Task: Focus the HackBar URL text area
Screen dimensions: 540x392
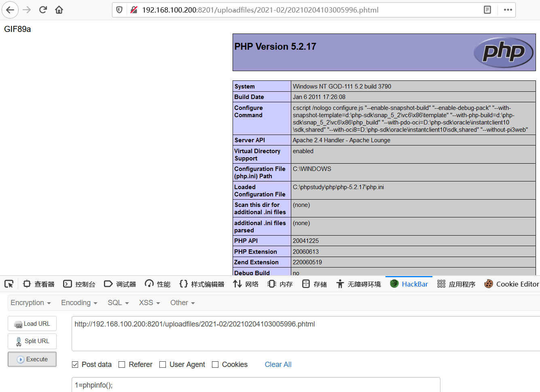Action: pyautogui.click(x=306, y=333)
